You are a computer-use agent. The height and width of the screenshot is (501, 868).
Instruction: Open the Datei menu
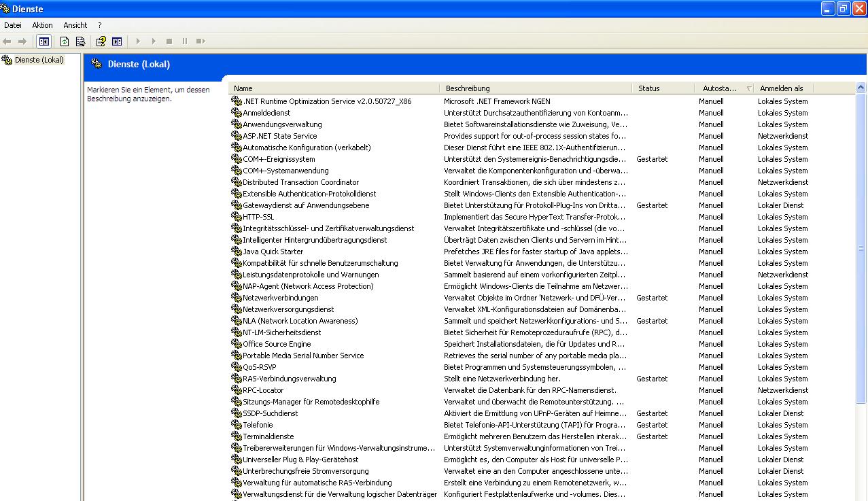[13, 25]
